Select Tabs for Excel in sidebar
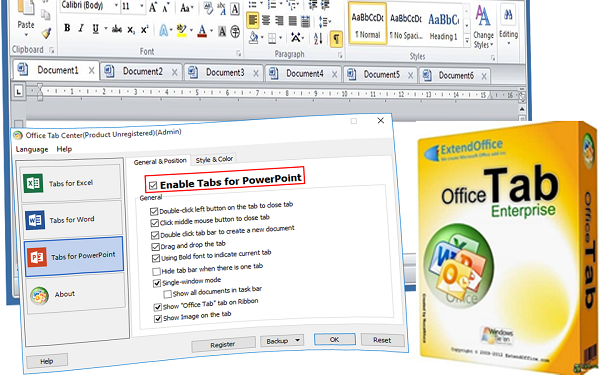Image resolution: width=600 pixels, height=375 pixels. coord(71,183)
